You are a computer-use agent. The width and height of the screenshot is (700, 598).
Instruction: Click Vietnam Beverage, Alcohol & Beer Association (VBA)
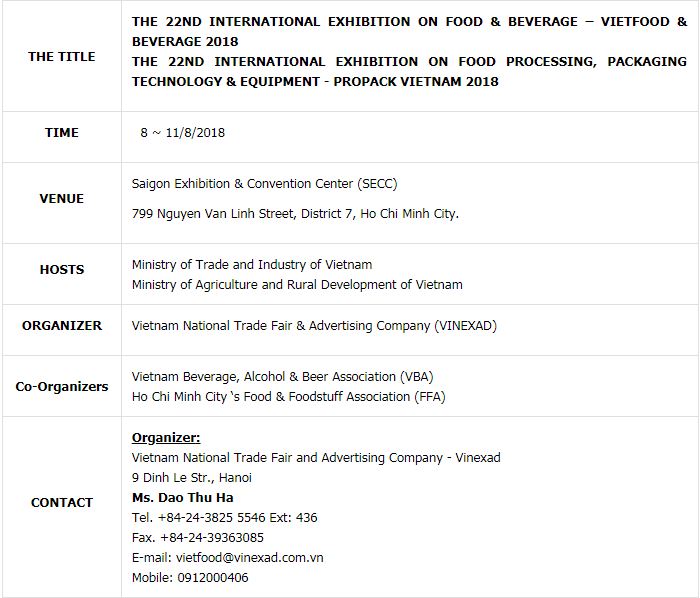coord(283,377)
